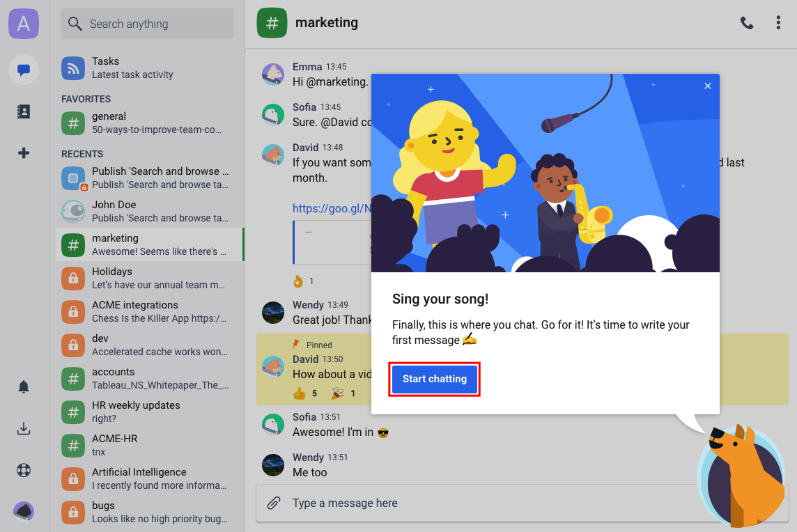Viewport: 797px width, 532px height.
Task: Open the accounts channel
Action: [x=150, y=379]
